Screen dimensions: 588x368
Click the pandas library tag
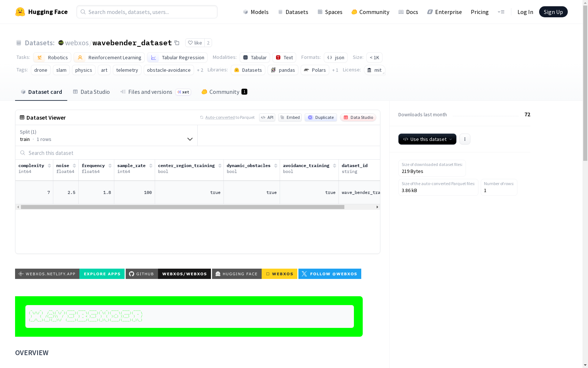(x=283, y=70)
